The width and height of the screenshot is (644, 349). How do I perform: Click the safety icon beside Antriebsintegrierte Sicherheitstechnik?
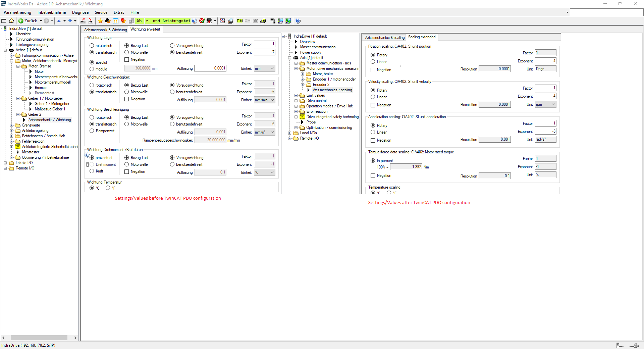click(x=18, y=147)
